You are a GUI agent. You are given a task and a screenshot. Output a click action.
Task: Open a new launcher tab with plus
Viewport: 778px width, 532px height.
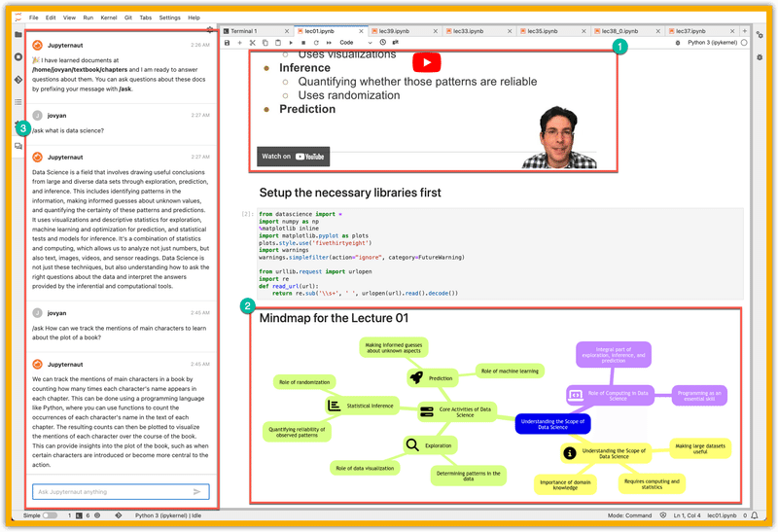744,31
